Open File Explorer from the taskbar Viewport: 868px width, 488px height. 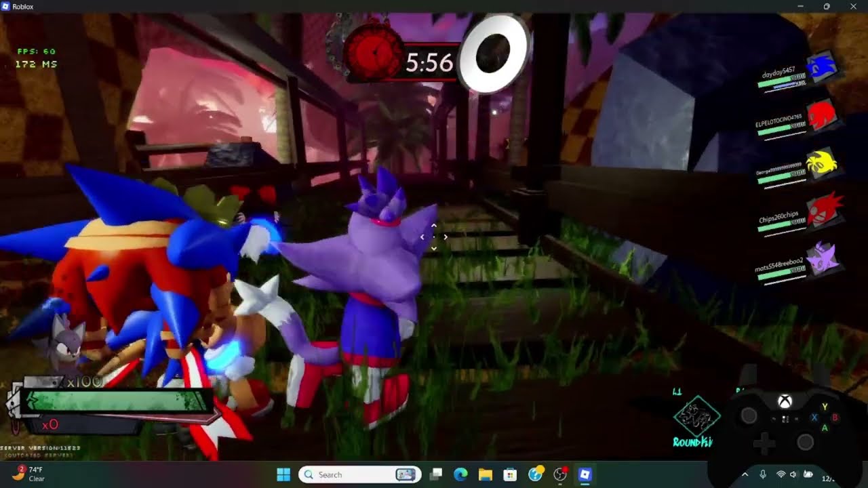[486, 474]
